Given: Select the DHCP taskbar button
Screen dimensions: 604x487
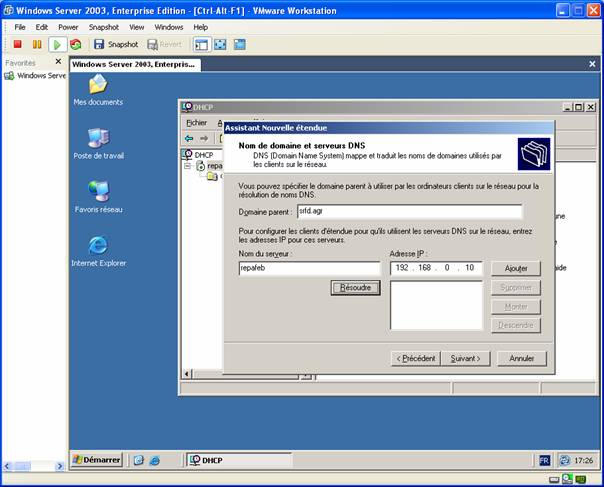Looking at the screenshot, I should 239,460.
